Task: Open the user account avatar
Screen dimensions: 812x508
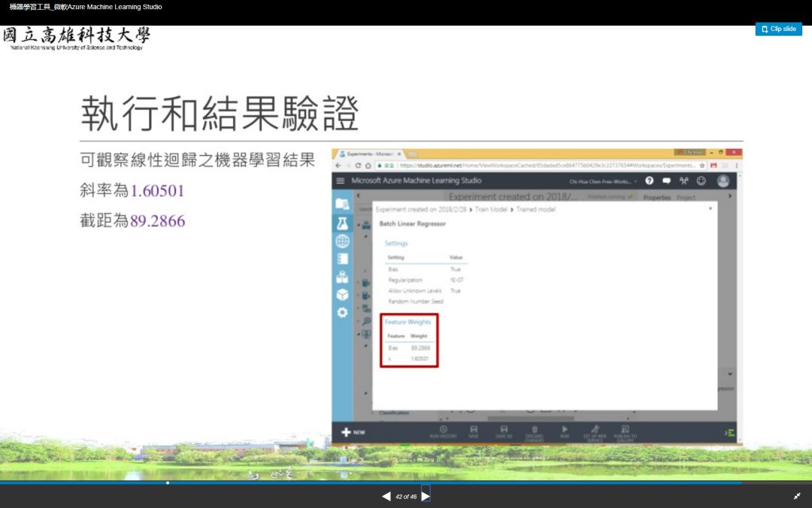Action: tap(723, 181)
